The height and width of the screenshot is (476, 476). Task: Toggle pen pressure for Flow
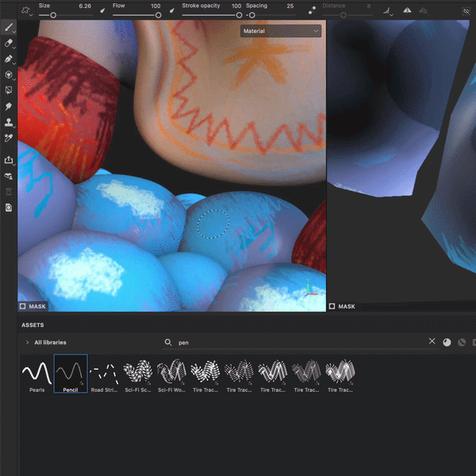[172, 10]
